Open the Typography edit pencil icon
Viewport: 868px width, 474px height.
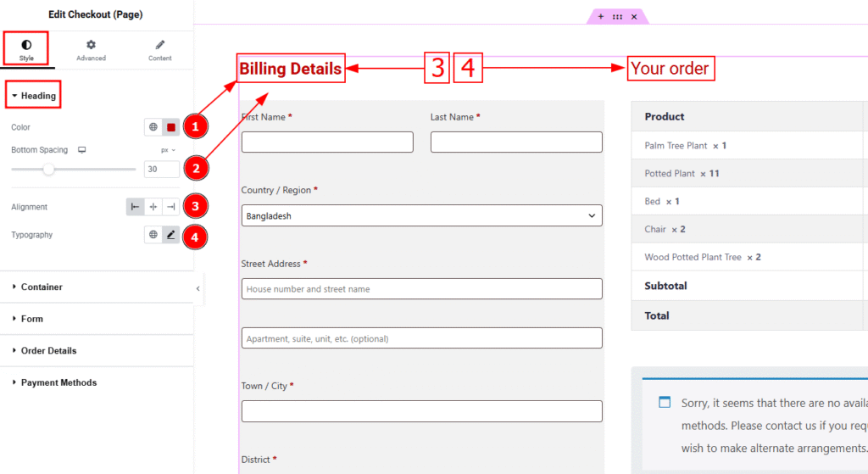point(170,235)
